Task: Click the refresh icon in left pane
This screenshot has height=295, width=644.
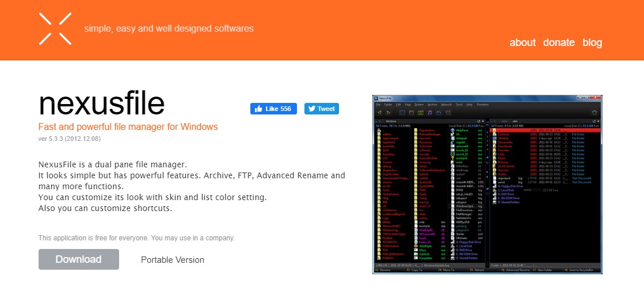Action: [479, 121]
